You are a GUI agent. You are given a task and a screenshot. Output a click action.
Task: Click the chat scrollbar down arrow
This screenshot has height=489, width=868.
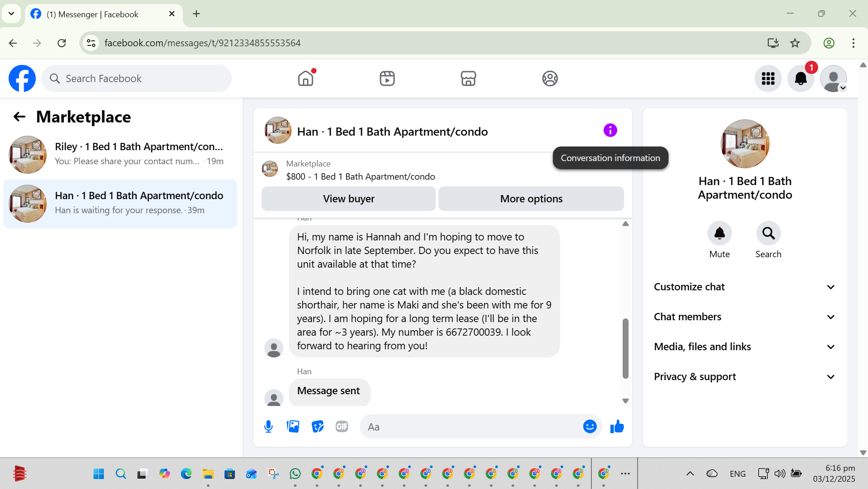pos(626,401)
